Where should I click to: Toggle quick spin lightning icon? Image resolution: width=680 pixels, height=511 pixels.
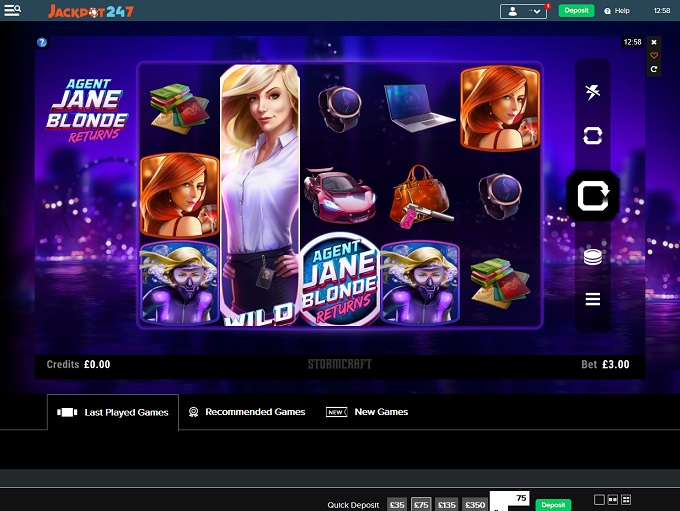point(593,93)
